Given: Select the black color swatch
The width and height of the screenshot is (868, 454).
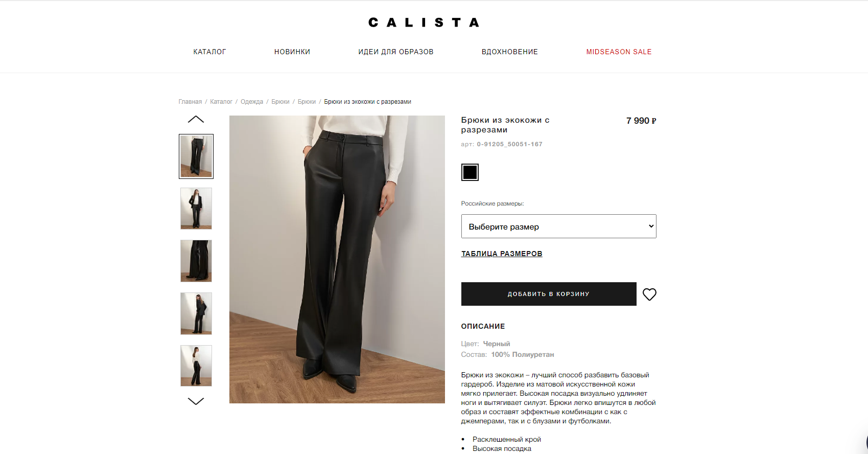Looking at the screenshot, I should point(470,172).
